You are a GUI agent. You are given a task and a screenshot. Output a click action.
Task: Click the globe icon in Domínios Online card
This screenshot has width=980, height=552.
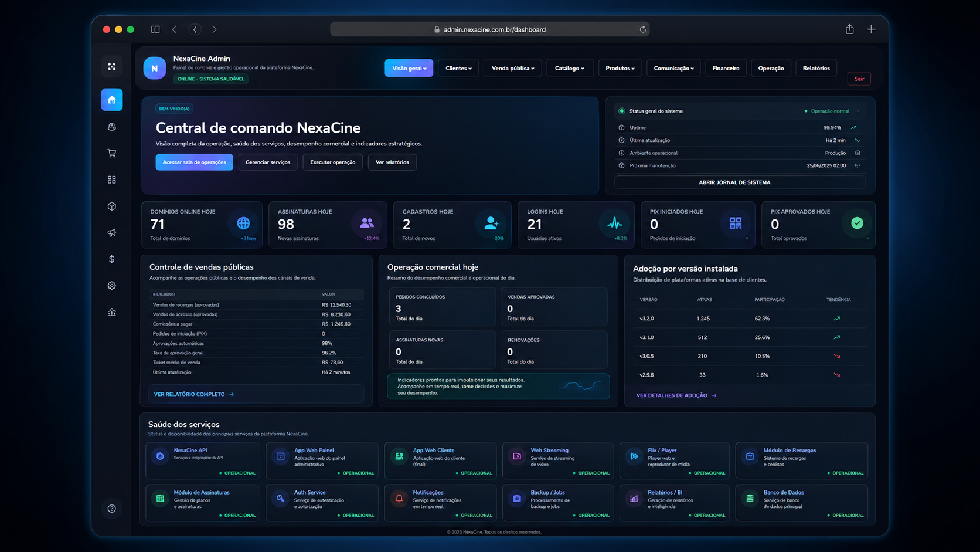tap(243, 223)
